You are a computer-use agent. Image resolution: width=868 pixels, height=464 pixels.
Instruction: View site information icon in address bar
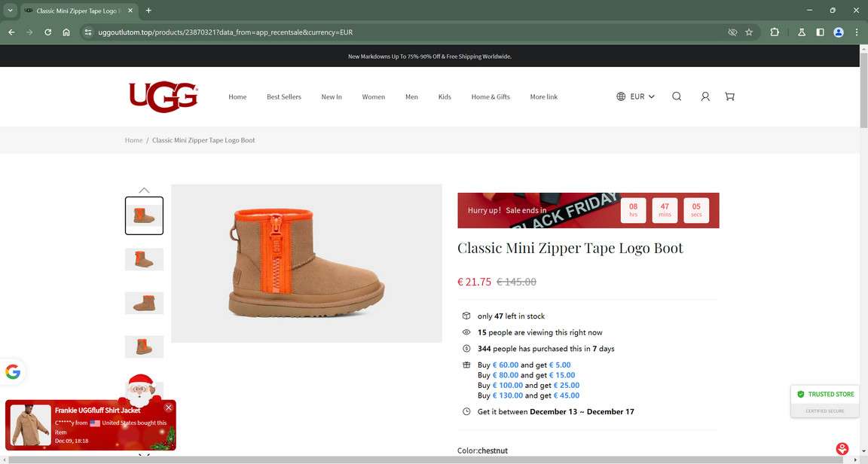coord(88,32)
